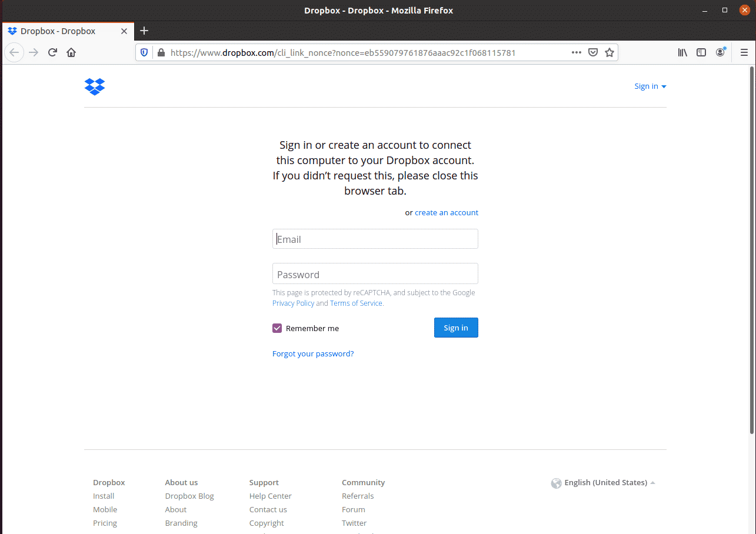Open Contact us footer link
756x534 pixels.
click(x=268, y=510)
